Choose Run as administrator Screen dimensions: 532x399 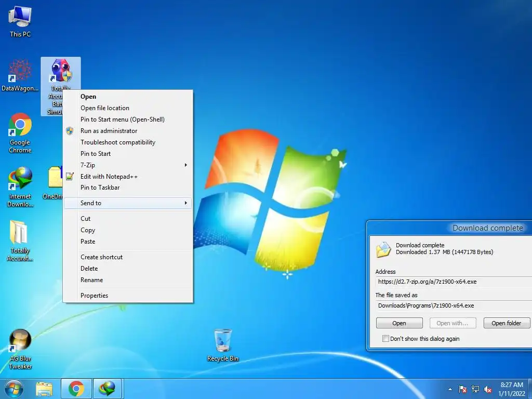(128, 131)
